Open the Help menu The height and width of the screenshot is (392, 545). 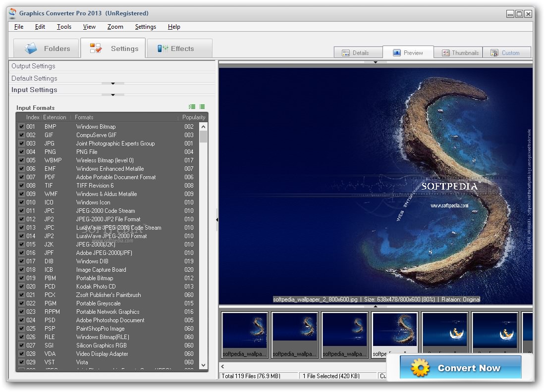click(174, 27)
